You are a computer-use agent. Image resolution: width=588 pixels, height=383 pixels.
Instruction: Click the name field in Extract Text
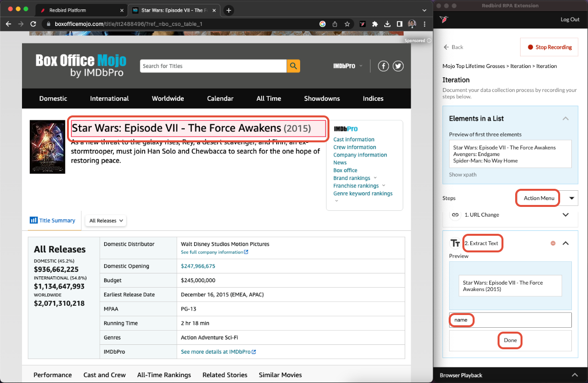click(x=510, y=320)
